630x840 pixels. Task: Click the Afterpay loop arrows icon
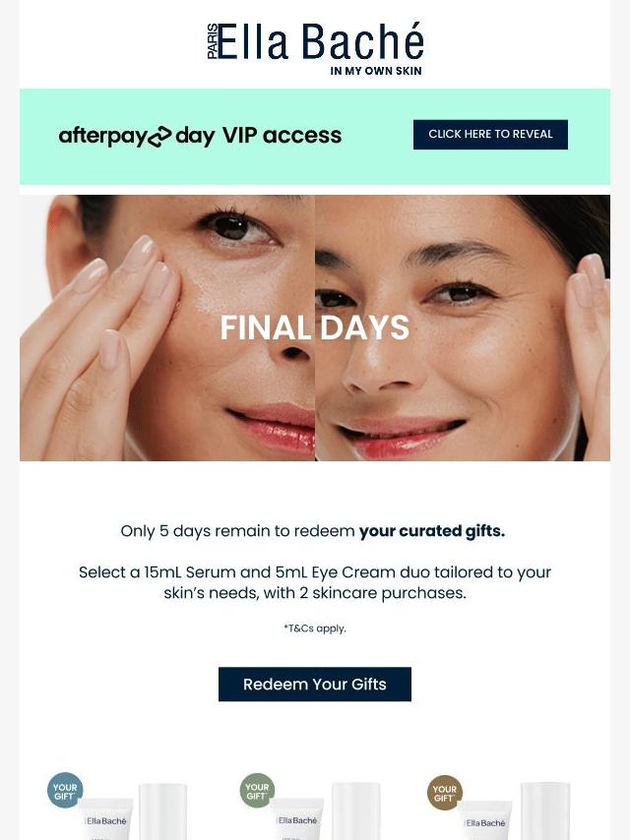[159, 137]
